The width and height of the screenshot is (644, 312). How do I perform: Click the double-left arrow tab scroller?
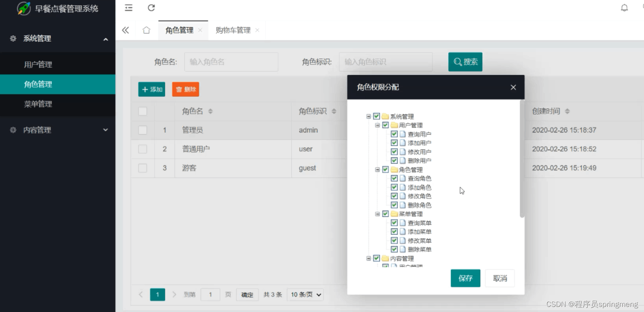tap(126, 30)
